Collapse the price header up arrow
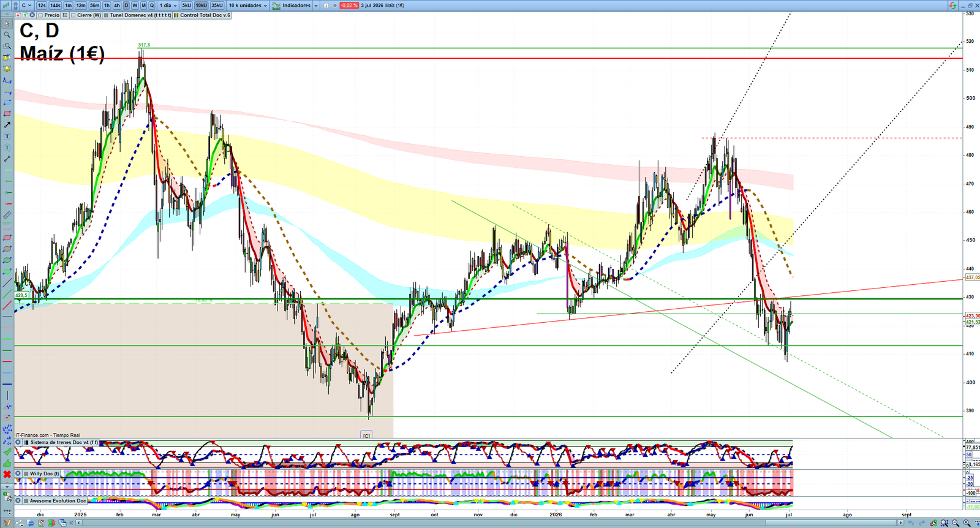 point(7,15)
